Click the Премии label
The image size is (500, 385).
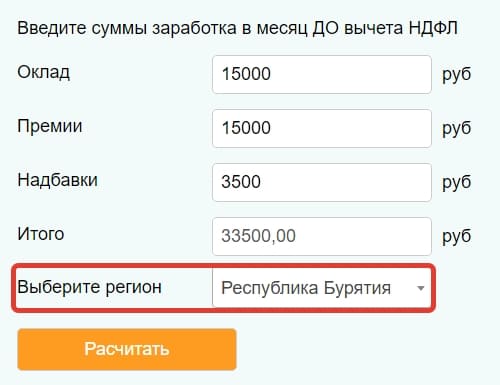click(x=50, y=126)
